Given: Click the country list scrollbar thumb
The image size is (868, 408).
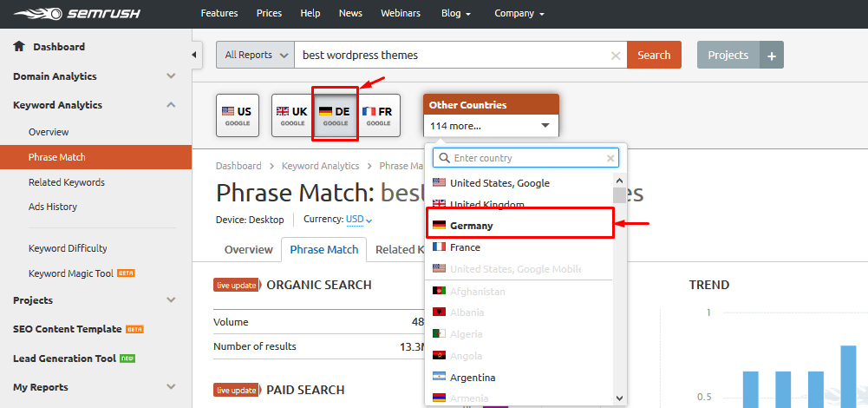Looking at the screenshot, I should click(x=619, y=195).
